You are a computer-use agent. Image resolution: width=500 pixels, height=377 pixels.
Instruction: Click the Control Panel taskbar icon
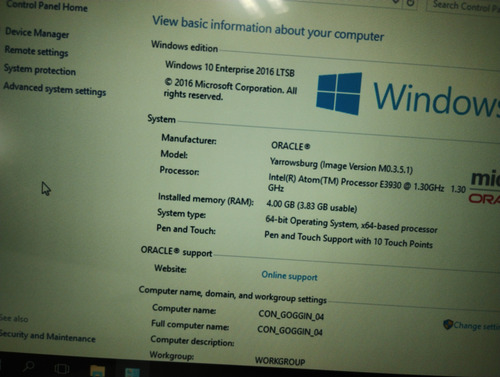[x=132, y=372]
